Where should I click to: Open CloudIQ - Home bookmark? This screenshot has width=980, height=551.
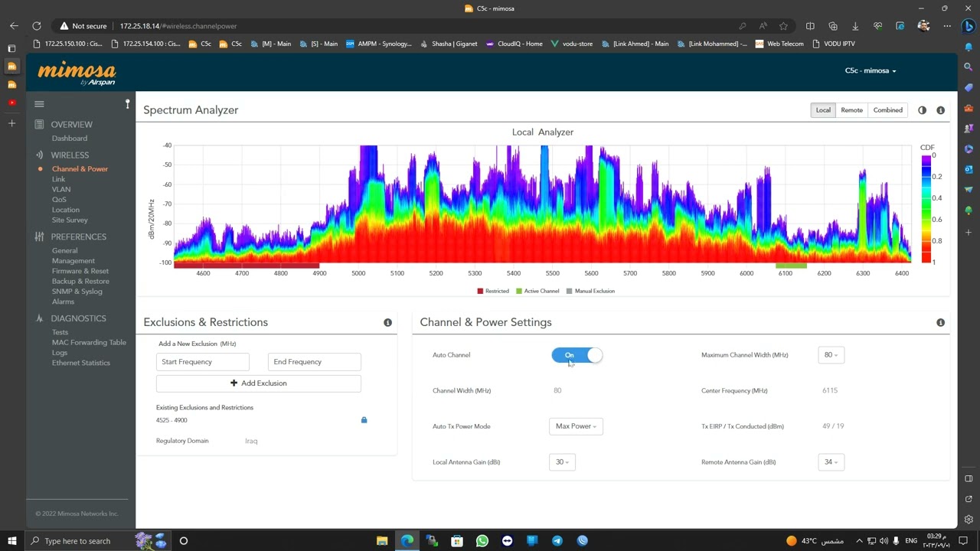coord(514,44)
